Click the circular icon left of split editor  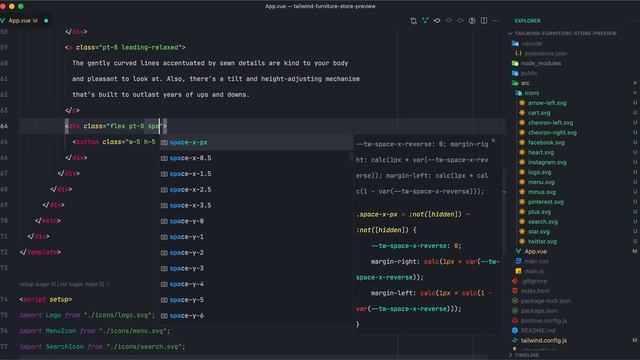(x=472, y=20)
